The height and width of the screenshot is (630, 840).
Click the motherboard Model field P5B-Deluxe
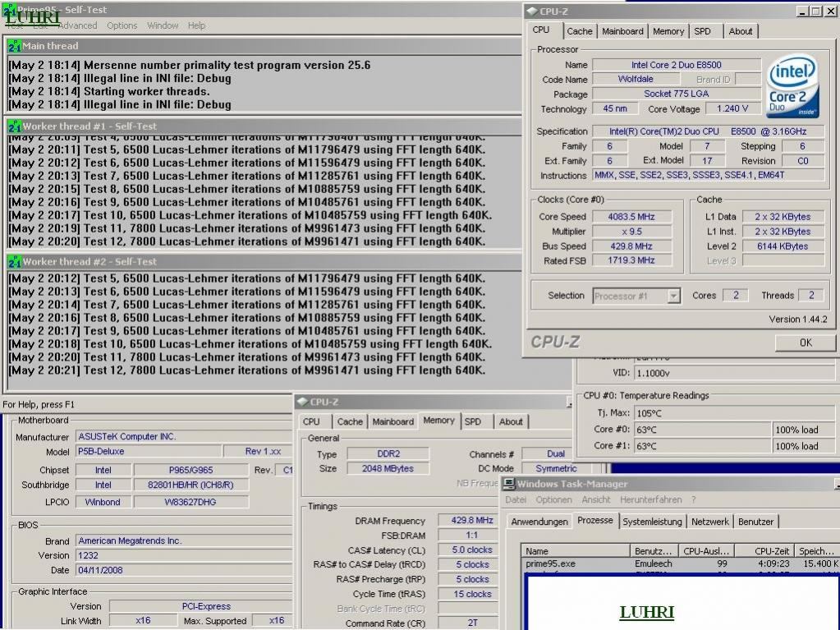click(149, 452)
